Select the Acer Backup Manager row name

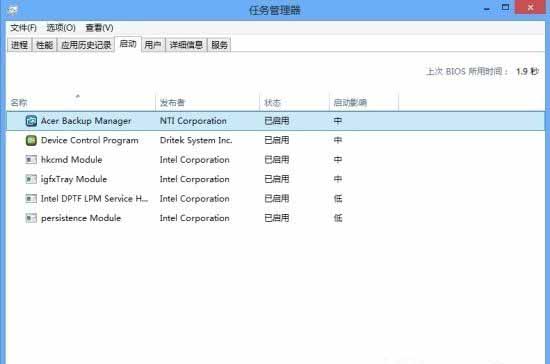[86, 121]
